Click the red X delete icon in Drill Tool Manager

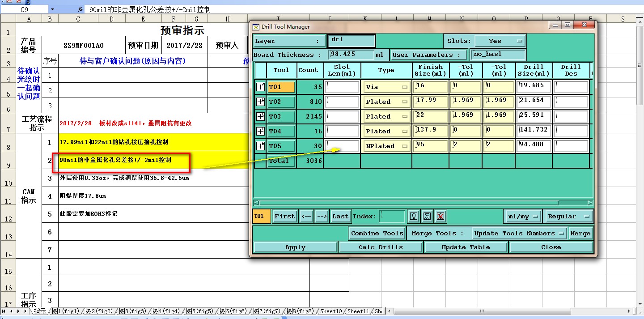(x=441, y=216)
